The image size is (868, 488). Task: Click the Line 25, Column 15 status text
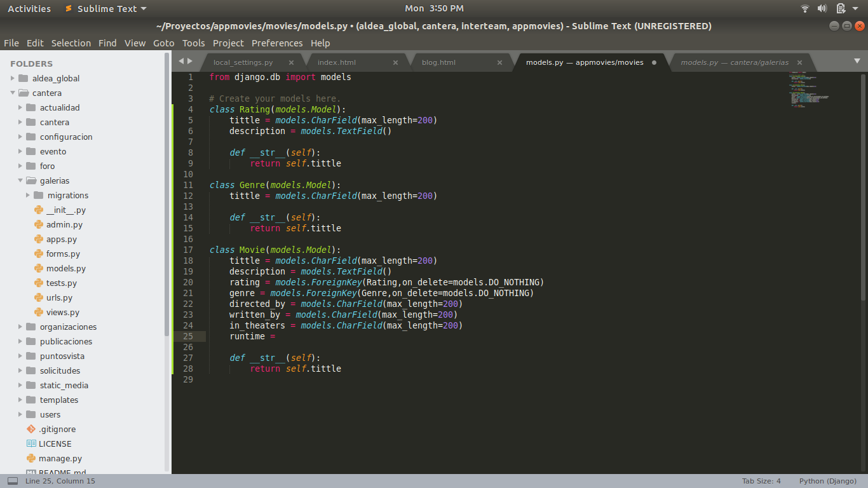pyautogui.click(x=60, y=481)
